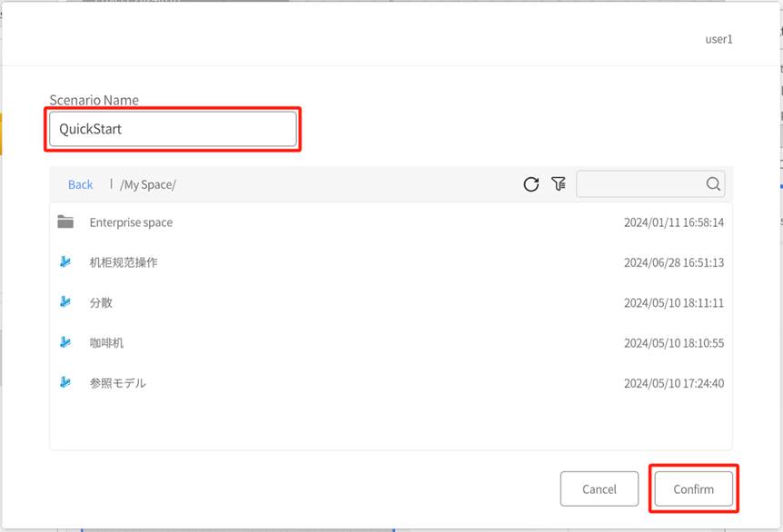783x532 pixels.
Task: Click the 分散 scenario file icon
Action: (x=65, y=302)
